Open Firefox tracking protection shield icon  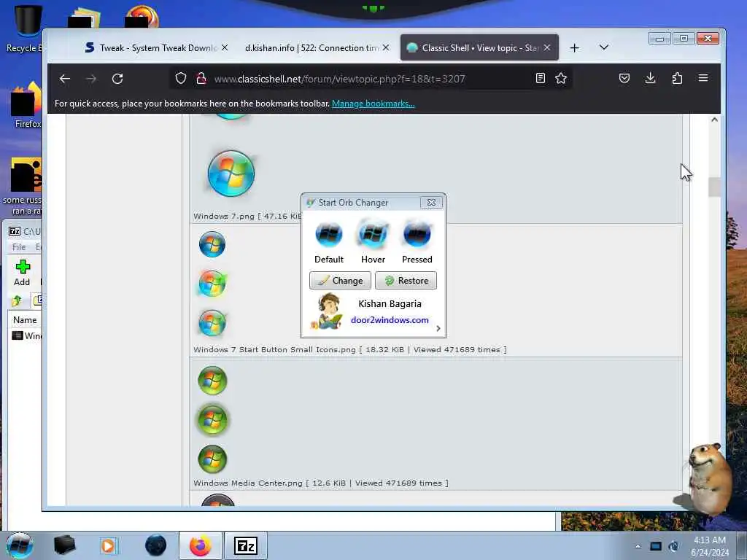(x=181, y=78)
